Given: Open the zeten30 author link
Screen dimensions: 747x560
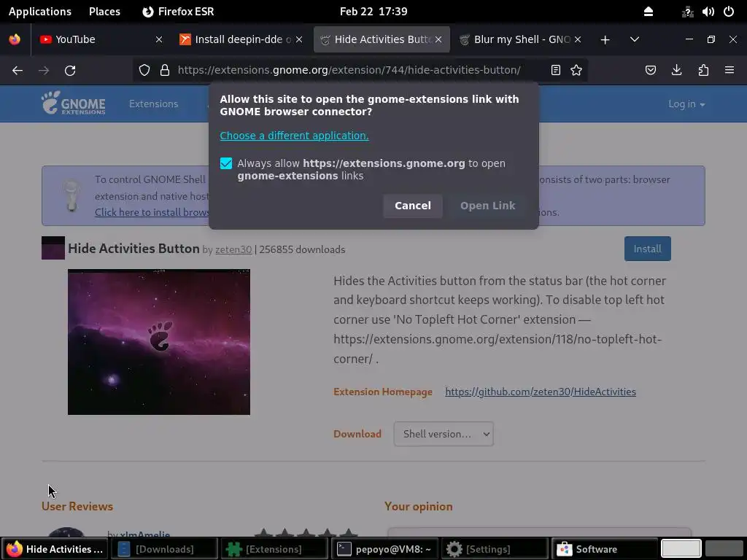Looking at the screenshot, I should pos(233,249).
